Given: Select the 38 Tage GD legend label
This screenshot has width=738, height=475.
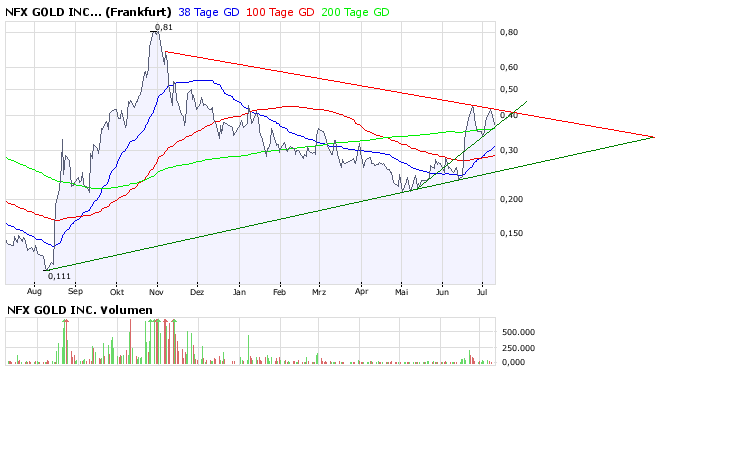Looking at the screenshot, I should (209, 12).
